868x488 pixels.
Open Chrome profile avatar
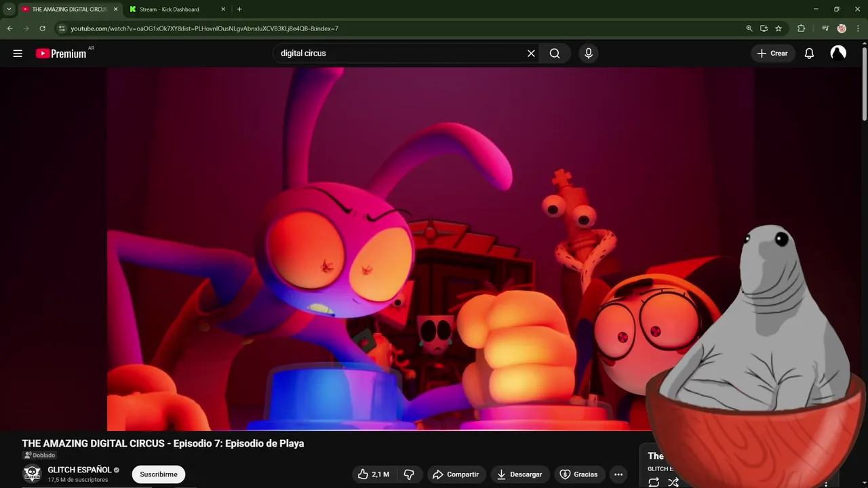pyautogui.click(x=842, y=28)
